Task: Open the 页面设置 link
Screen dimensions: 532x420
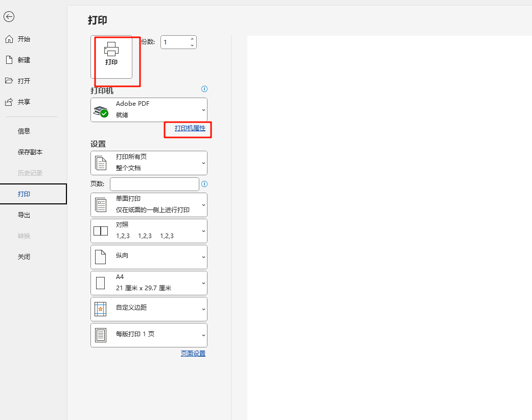Action: coord(193,354)
